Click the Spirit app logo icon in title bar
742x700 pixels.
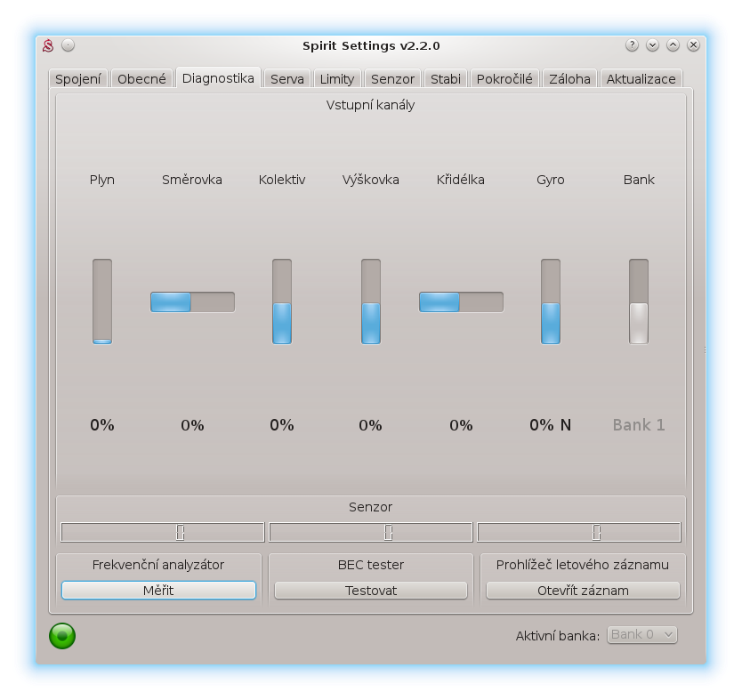49,45
